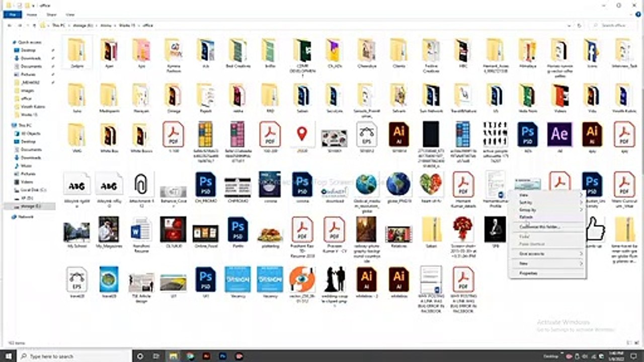Expand the New submenu in the context menu
The width and height of the screenshot is (644, 362).
coord(547,263)
